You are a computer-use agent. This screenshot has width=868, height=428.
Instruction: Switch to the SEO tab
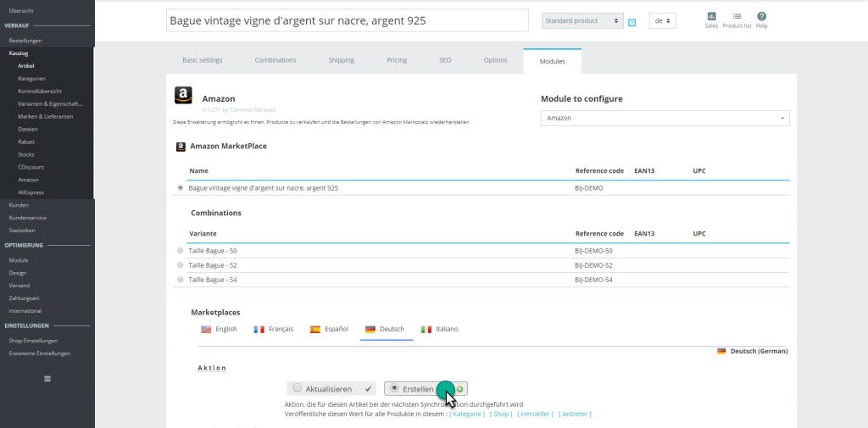(445, 60)
